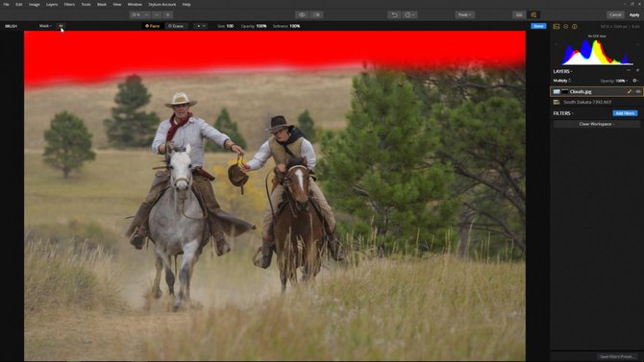Open the Skylum Account menu
The image size is (644, 362).
tap(161, 4)
